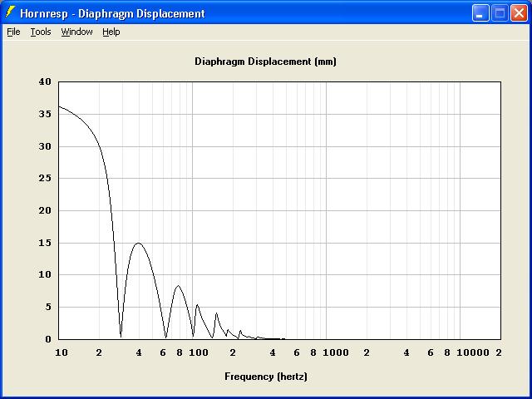Click the 35 value on the vertical axis
532x399 pixels.
pyautogui.click(x=45, y=114)
